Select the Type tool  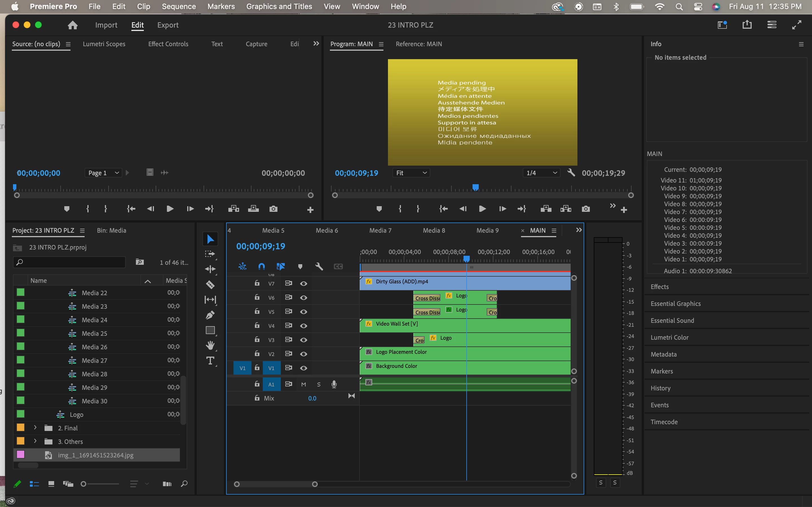pos(210,361)
